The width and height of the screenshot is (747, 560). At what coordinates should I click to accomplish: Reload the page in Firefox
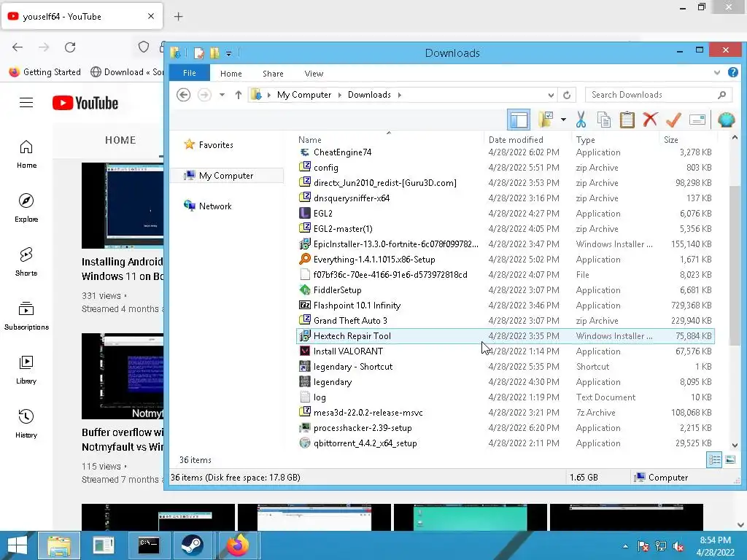(x=70, y=47)
